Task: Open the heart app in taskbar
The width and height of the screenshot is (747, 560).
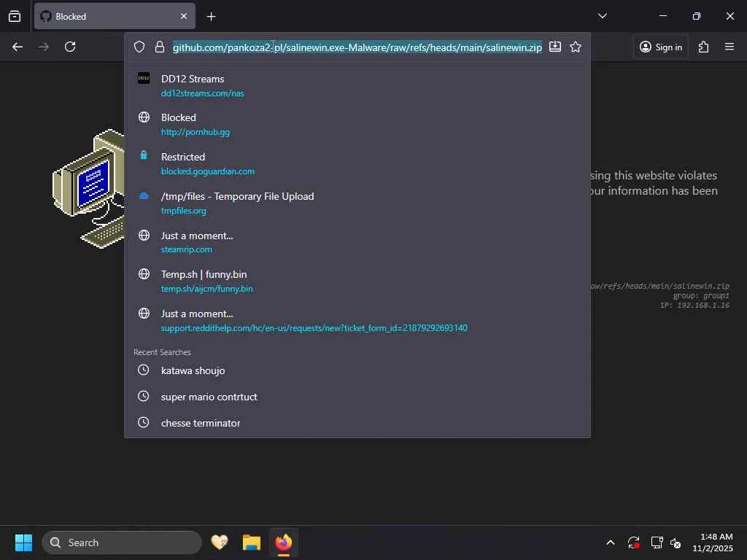Action: (220, 542)
